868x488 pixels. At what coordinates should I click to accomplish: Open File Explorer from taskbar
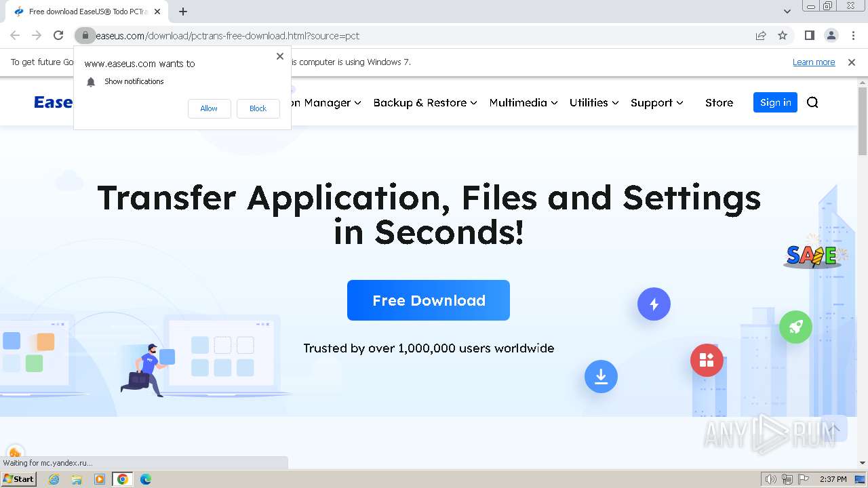tap(77, 479)
